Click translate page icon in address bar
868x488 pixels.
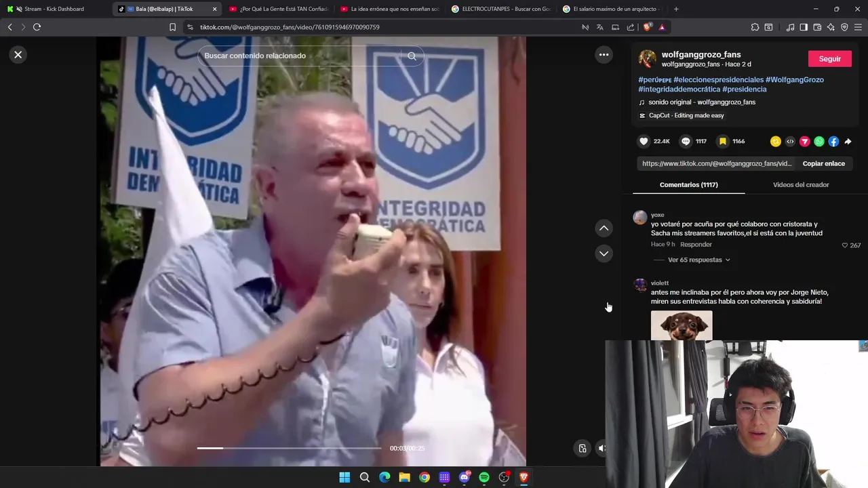(x=600, y=27)
